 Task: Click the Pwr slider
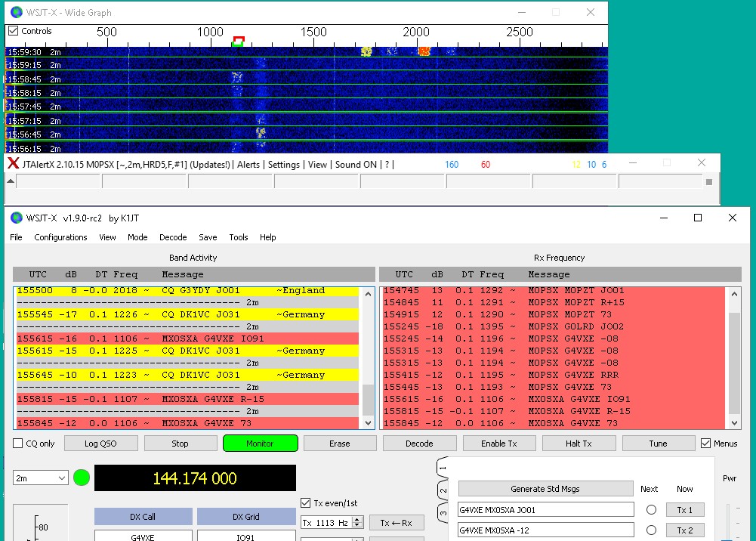(729, 523)
